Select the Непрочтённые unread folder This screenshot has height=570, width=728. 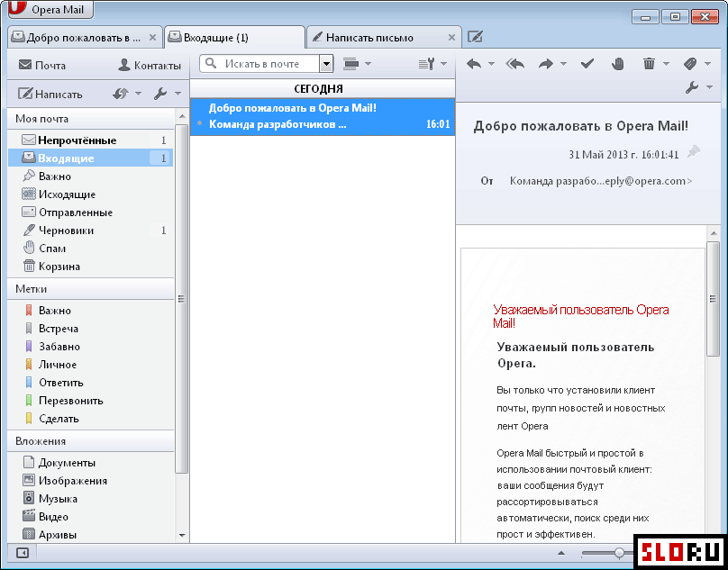coord(90,140)
